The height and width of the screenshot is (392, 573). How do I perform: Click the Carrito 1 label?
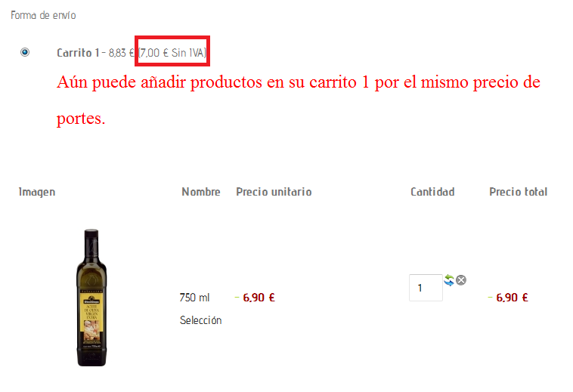tap(78, 53)
